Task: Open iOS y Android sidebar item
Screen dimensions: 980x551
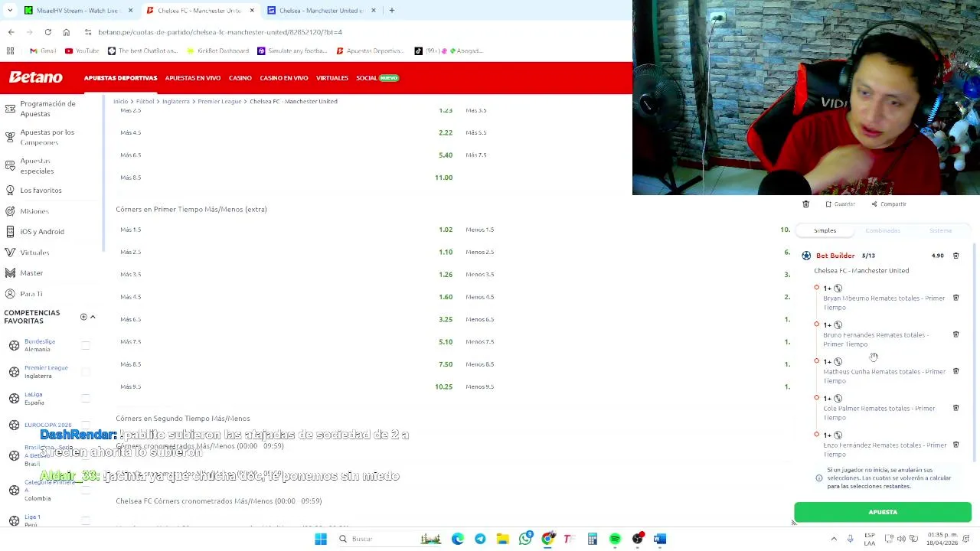Action: (x=42, y=231)
